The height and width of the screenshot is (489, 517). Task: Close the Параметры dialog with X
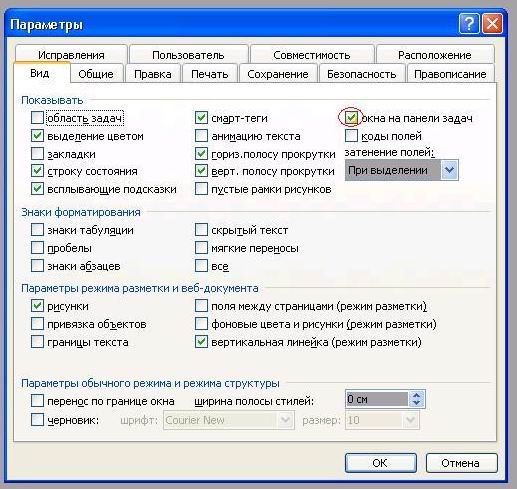coord(492,24)
